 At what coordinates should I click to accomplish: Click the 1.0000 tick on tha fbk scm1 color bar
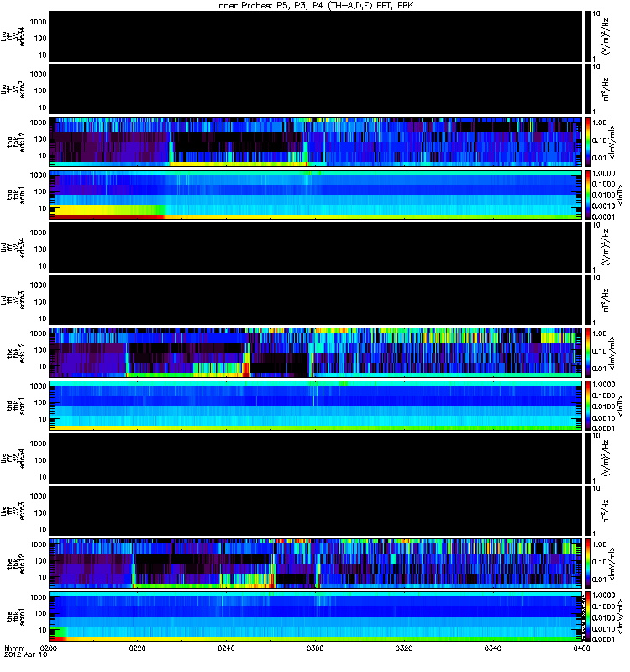tap(603, 174)
